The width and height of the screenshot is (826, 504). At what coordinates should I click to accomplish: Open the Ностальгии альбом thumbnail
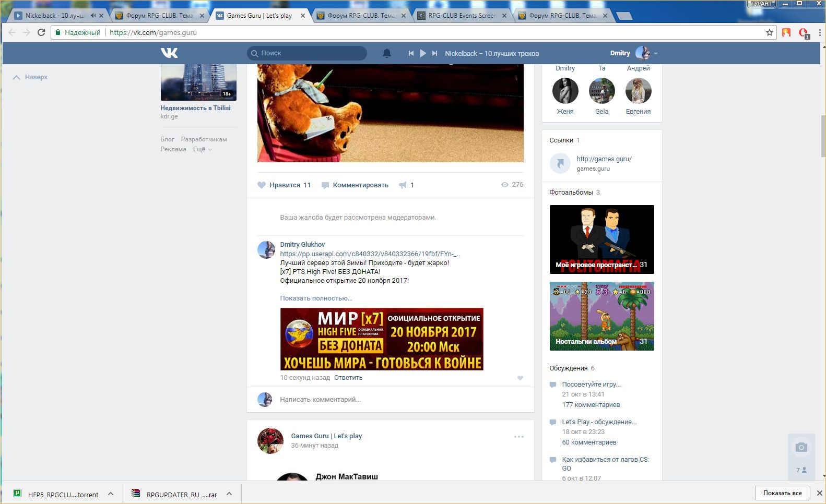coord(601,316)
